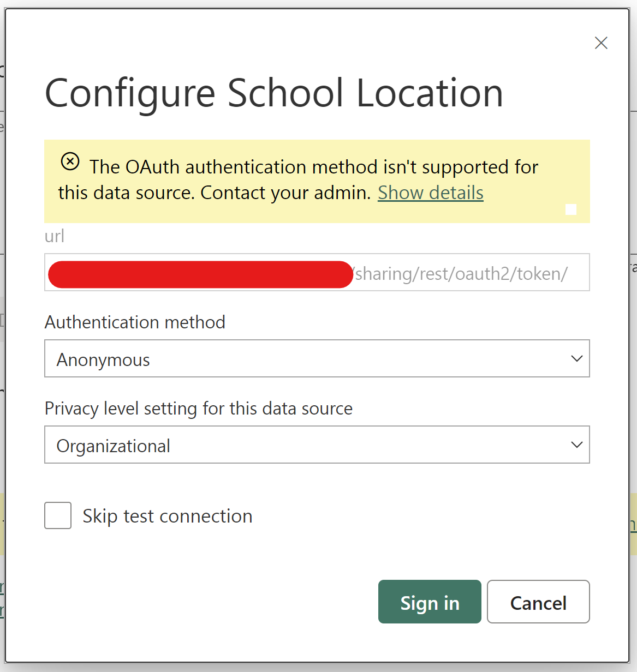
Task: Click the Configure School Location title
Action: point(274,94)
